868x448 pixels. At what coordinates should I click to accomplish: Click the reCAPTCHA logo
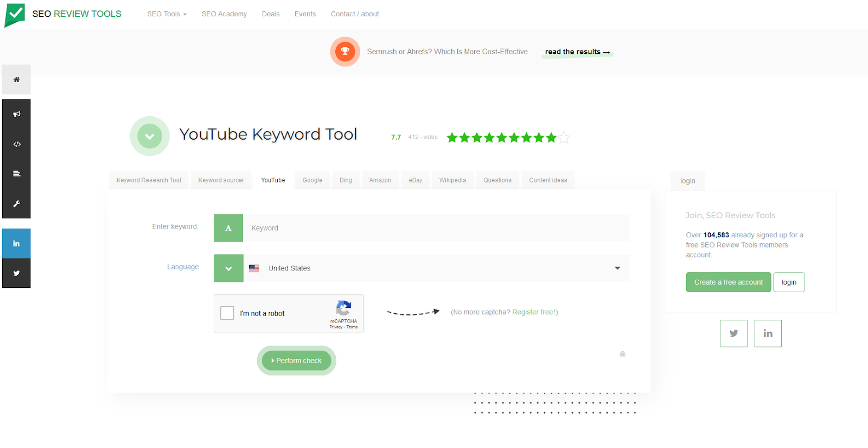[343, 308]
